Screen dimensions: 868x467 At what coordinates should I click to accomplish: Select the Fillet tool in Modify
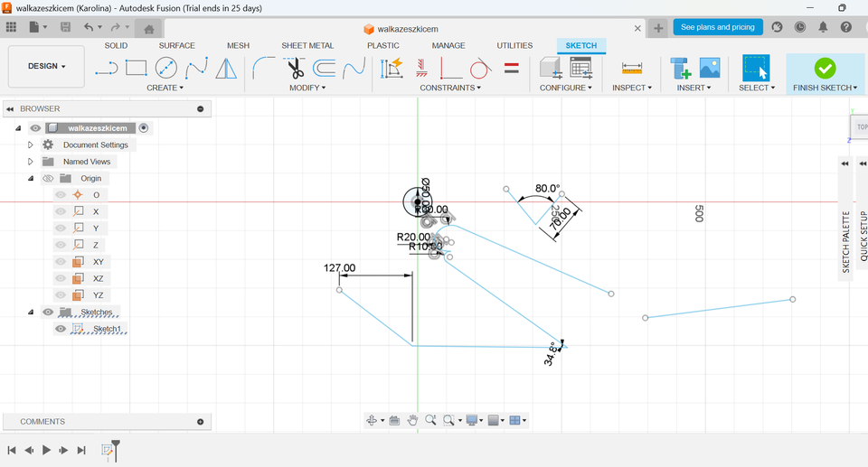pyautogui.click(x=263, y=68)
